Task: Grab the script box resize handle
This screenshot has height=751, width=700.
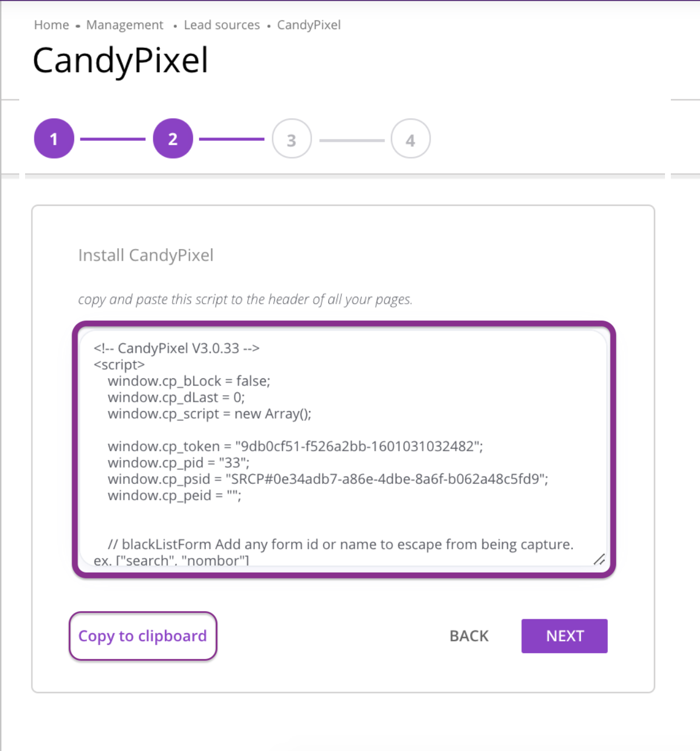Action: [x=599, y=560]
